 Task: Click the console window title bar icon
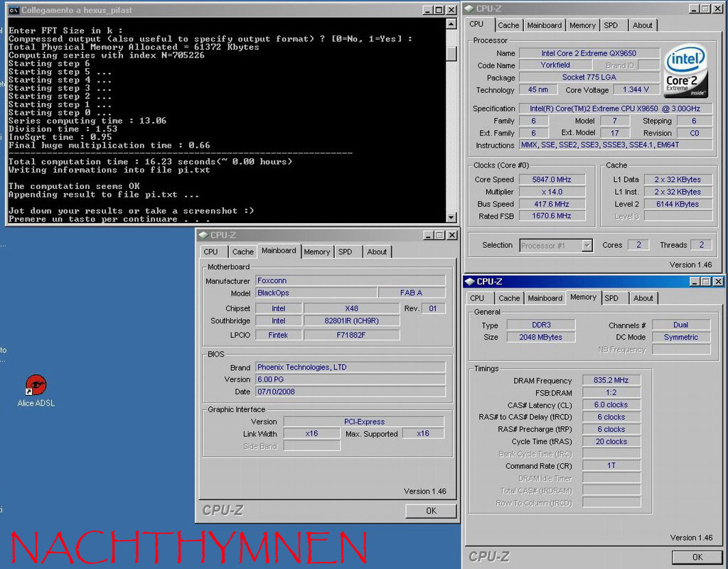14,10
